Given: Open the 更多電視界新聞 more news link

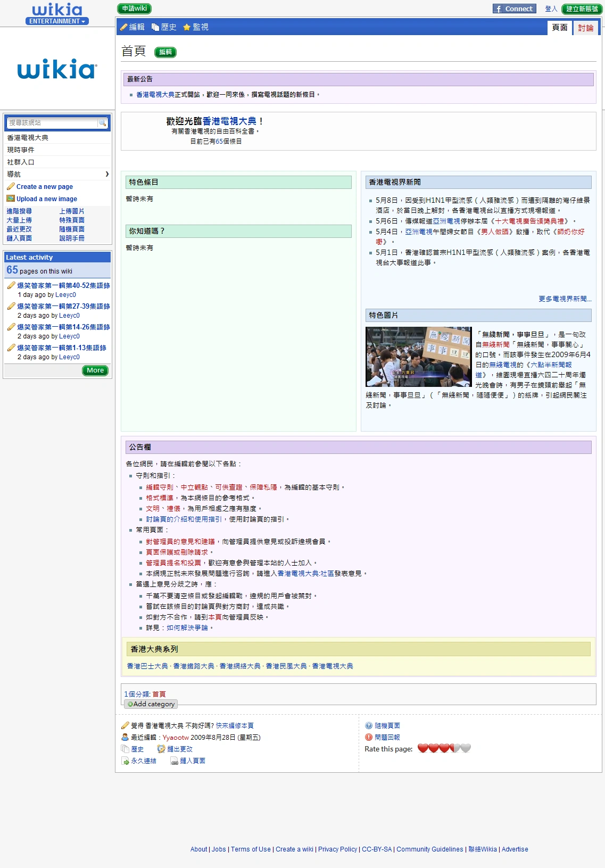Looking at the screenshot, I should (565, 299).
